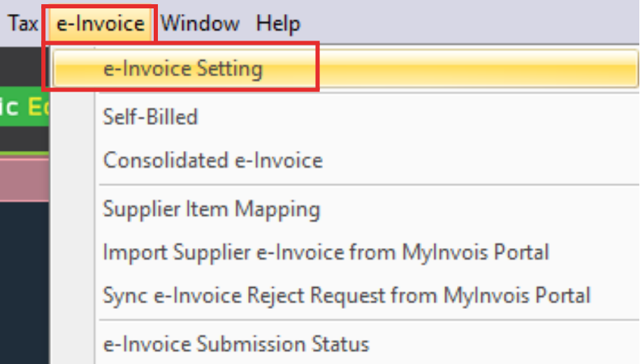Sync e-Invoice Reject Request from MyInvois Portal
Screen dimensions: 640x364
347,296
